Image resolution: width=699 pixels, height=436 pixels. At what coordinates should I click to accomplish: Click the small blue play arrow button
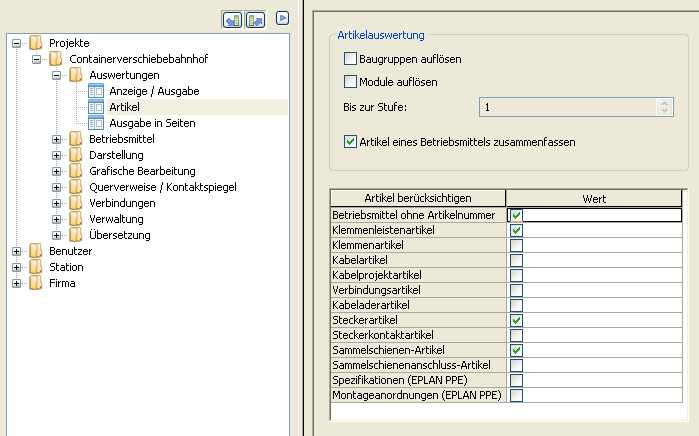[x=283, y=18]
